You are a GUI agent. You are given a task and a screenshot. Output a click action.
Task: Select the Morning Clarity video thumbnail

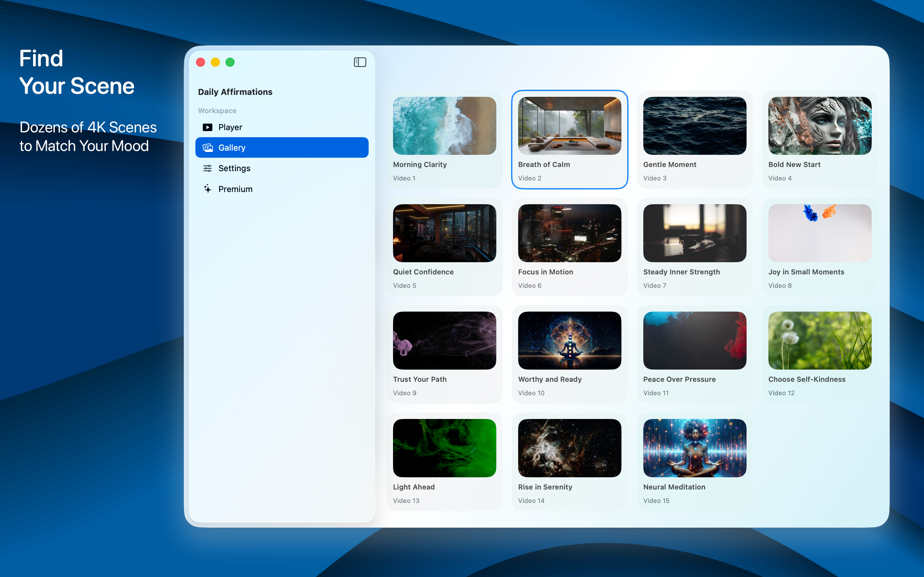tap(444, 126)
